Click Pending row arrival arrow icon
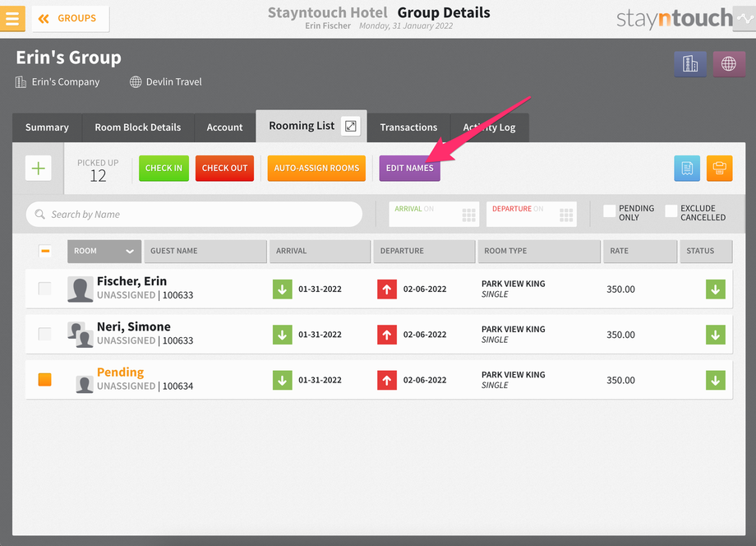 [283, 380]
